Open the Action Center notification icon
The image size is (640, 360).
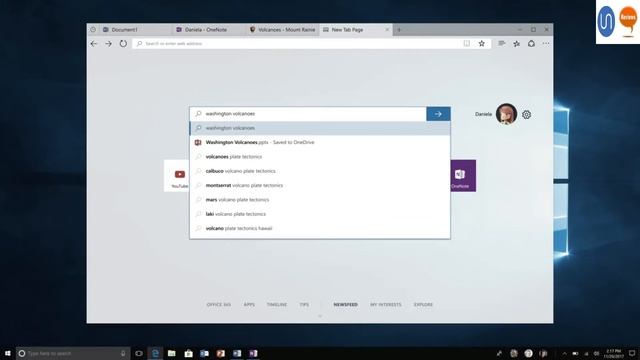[x=632, y=353]
